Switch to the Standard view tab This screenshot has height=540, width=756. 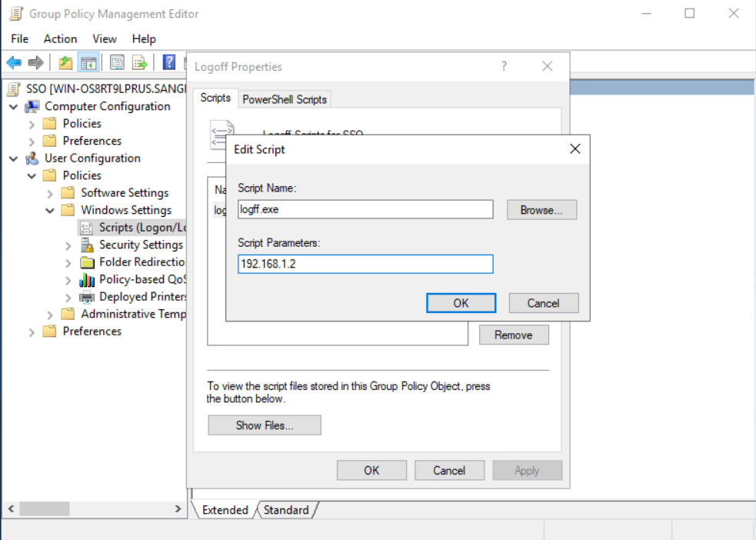click(x=286, y=510)
